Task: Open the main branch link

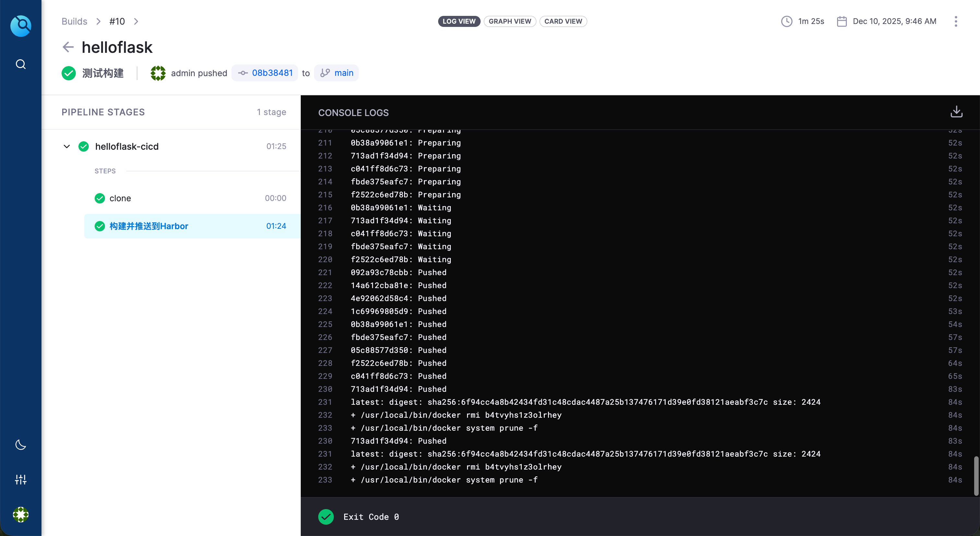Action: coord(344,73)
